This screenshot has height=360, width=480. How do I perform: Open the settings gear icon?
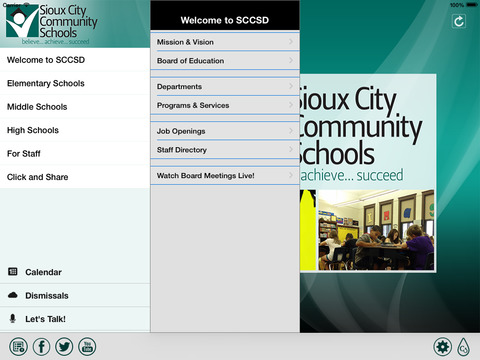click(443, 347)
